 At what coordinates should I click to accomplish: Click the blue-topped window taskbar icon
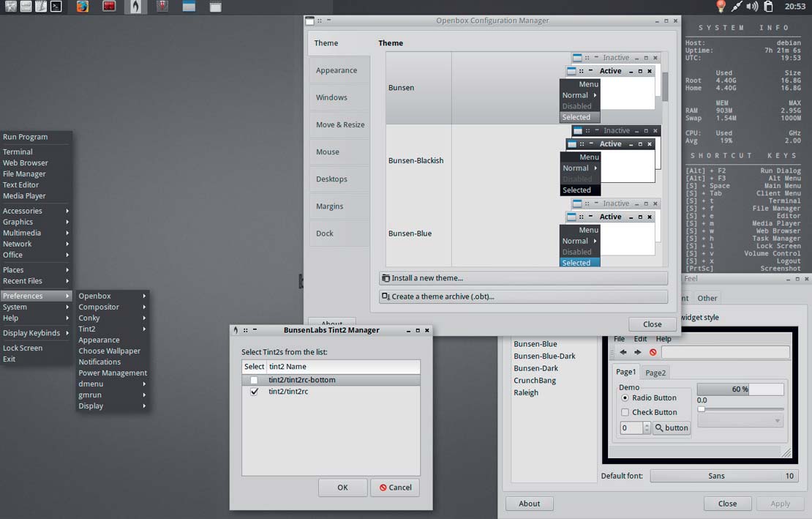[x=189, y=7]
